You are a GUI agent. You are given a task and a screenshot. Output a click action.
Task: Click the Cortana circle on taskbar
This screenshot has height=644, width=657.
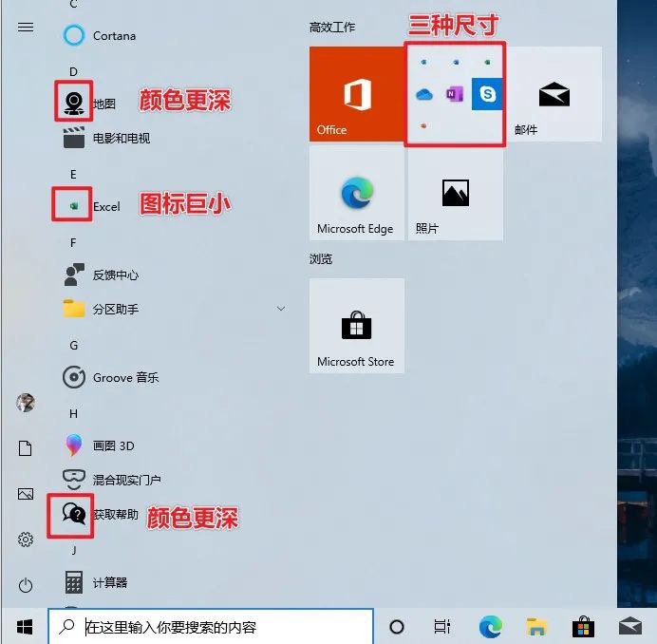(396, 627)
